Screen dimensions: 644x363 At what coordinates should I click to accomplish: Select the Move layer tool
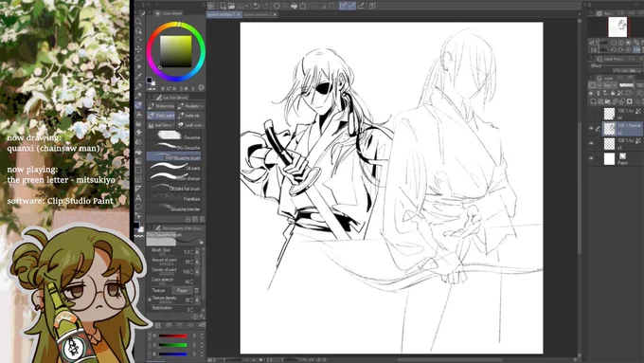pos(139,49)
